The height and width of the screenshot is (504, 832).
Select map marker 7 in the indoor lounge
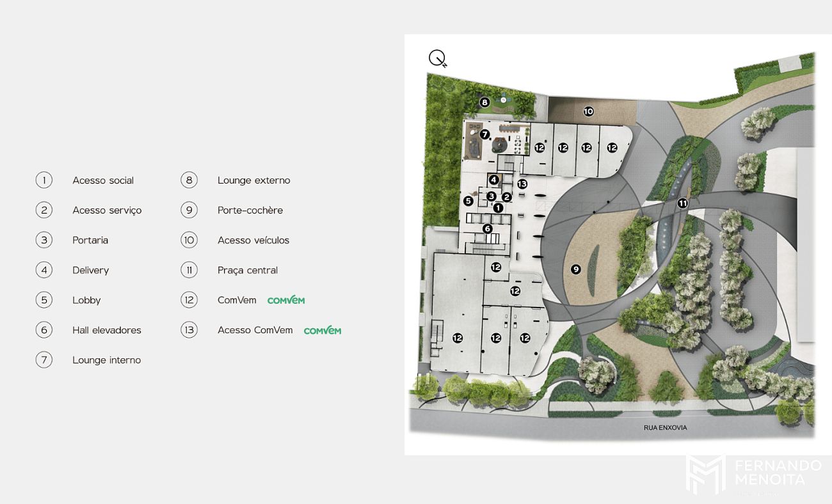pos(484,134)
